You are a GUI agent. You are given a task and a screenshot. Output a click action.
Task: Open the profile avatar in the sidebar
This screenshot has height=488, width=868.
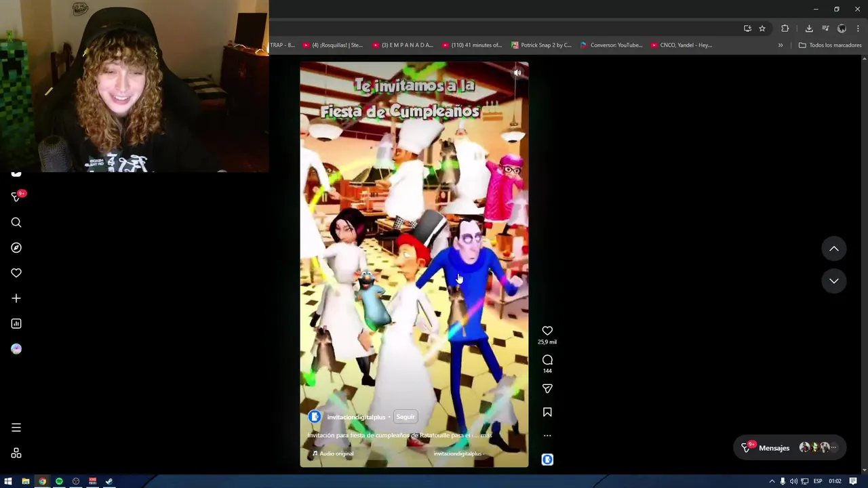pyautogui.click(x=16, y=348)
